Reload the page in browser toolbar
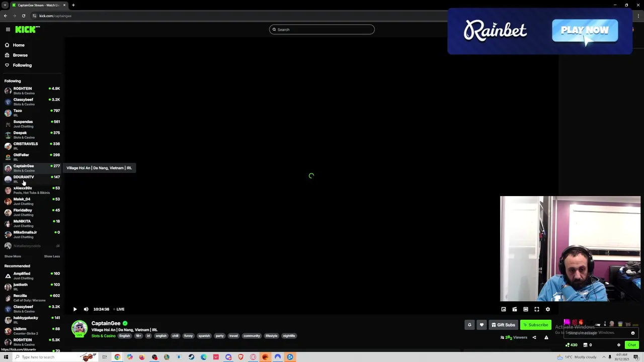 click(23, 16)
